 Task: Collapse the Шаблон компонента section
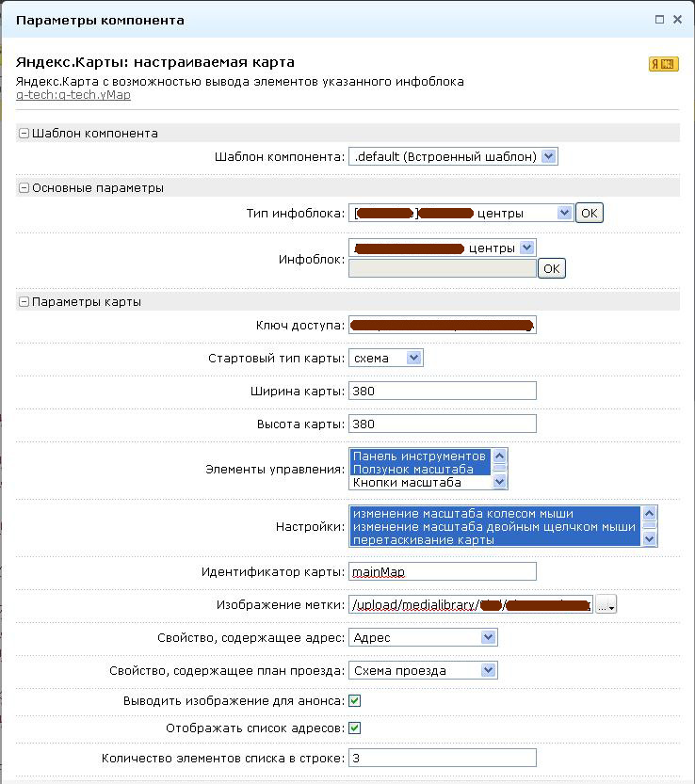pyautogui.click(x=24, y=134)
